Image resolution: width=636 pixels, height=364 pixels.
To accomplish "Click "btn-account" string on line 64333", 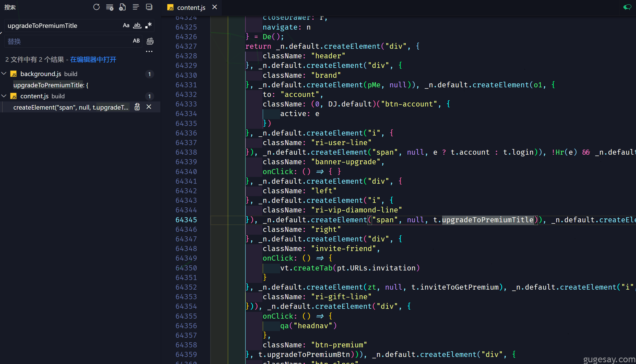I will pos(409,104).
